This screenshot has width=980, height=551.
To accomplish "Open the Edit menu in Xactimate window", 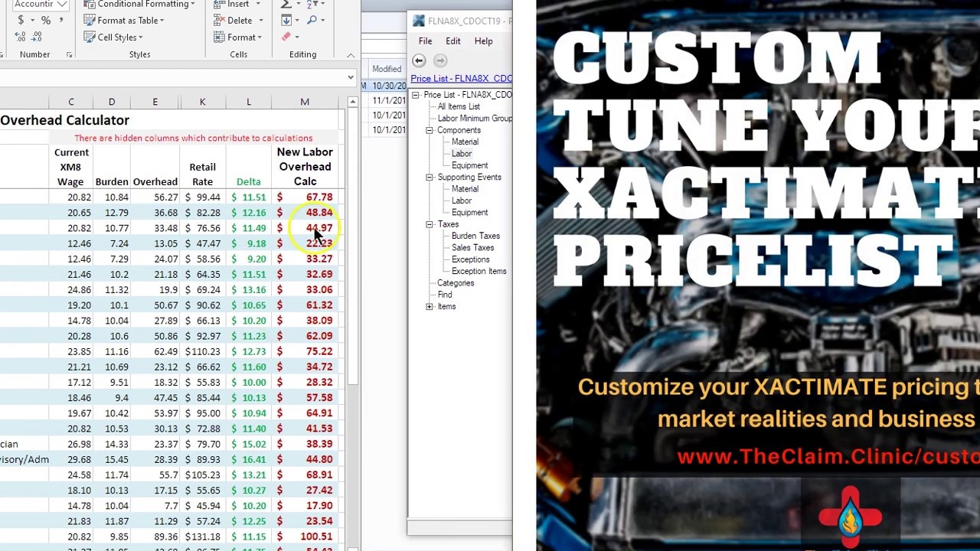I will pyautogui.click(x=453, y=41).
